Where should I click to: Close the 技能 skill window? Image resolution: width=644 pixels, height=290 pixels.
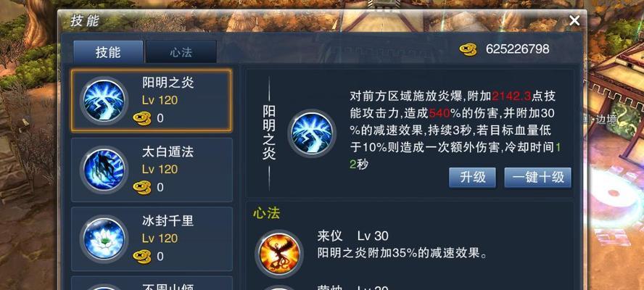(574, 20)
